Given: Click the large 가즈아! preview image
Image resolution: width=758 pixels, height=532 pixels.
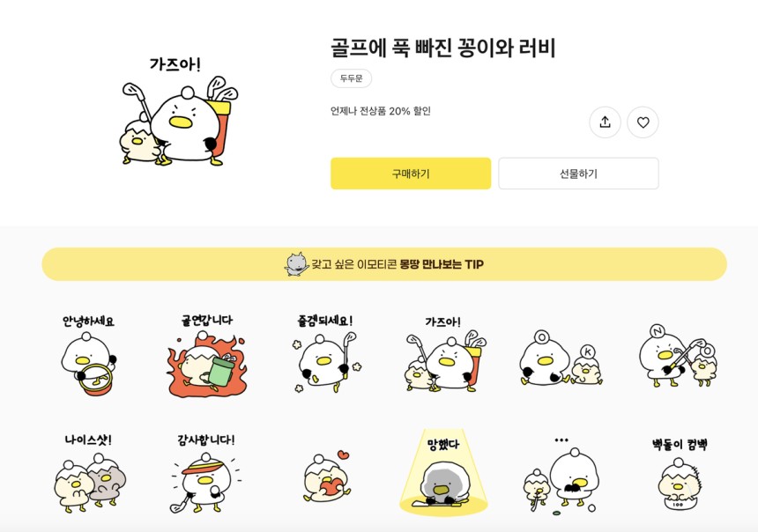Looking at the screenshot, I should (178, 111).
